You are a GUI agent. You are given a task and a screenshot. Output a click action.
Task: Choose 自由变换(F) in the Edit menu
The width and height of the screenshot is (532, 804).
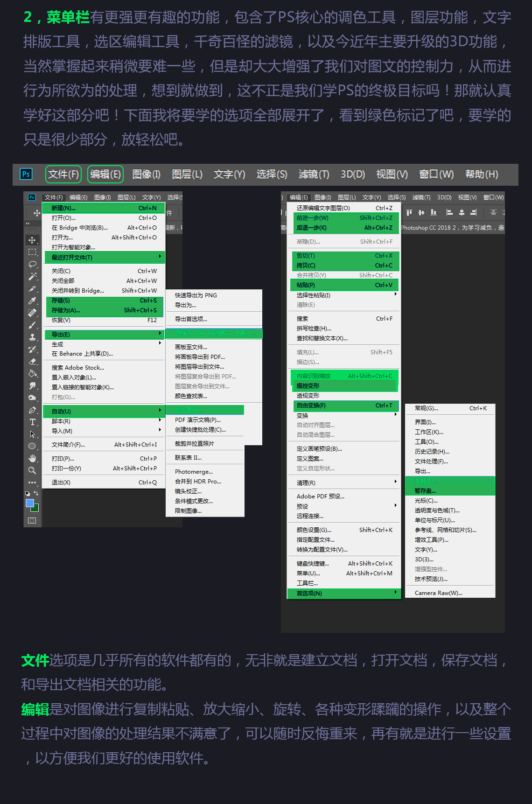346,405
